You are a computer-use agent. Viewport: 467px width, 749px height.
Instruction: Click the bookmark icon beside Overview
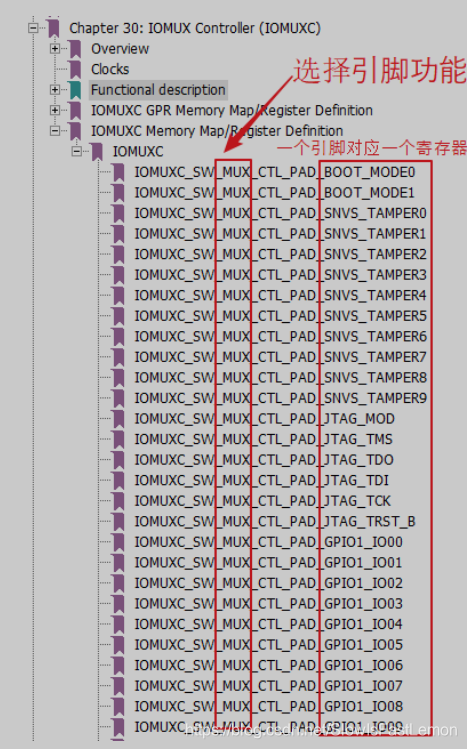click(x=75, y=49)
